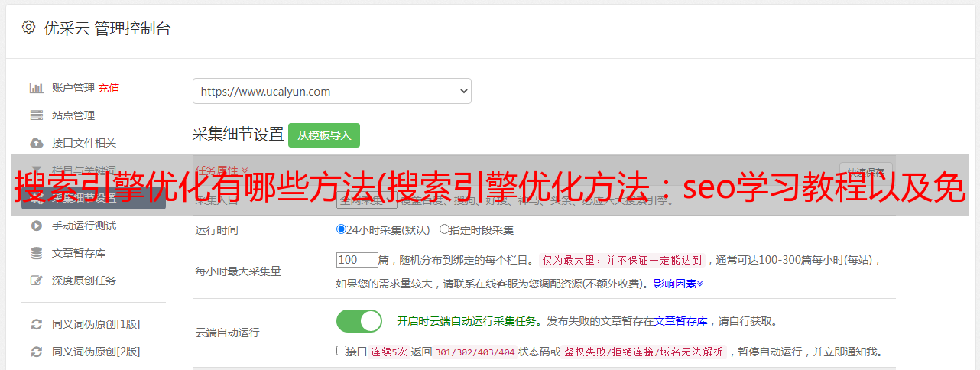This screenshot has height=370, width=980.
Task: Click the green text 开启时云端自动运行采集任务
Action: click(x=466, y=321)
